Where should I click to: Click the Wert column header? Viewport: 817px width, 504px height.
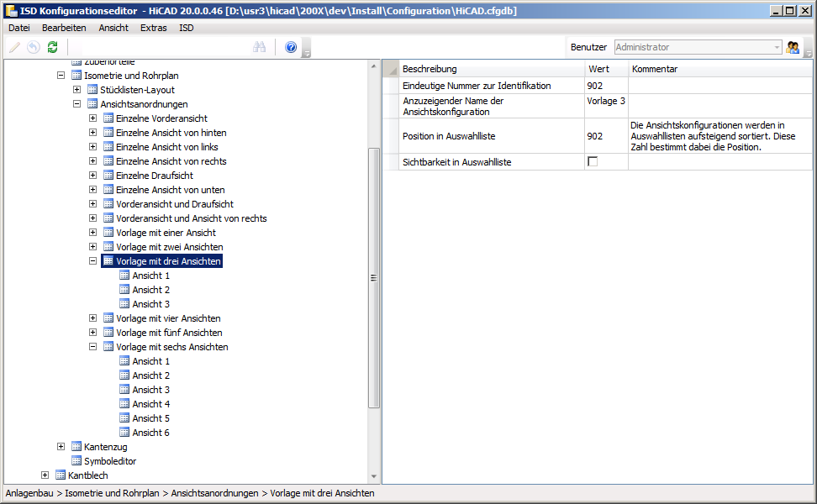pyautogui.click(x=607, y=69)
